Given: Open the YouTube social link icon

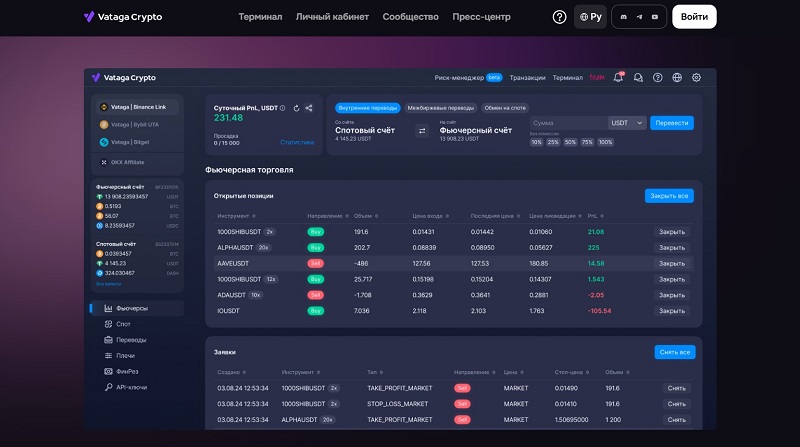Looking at the screenshot, I should 655,17.
